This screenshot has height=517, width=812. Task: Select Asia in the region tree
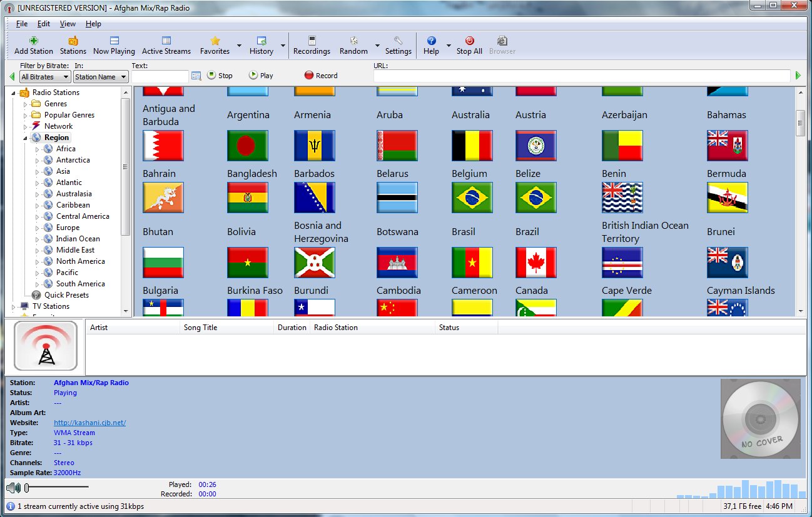(x=63, y=171)
